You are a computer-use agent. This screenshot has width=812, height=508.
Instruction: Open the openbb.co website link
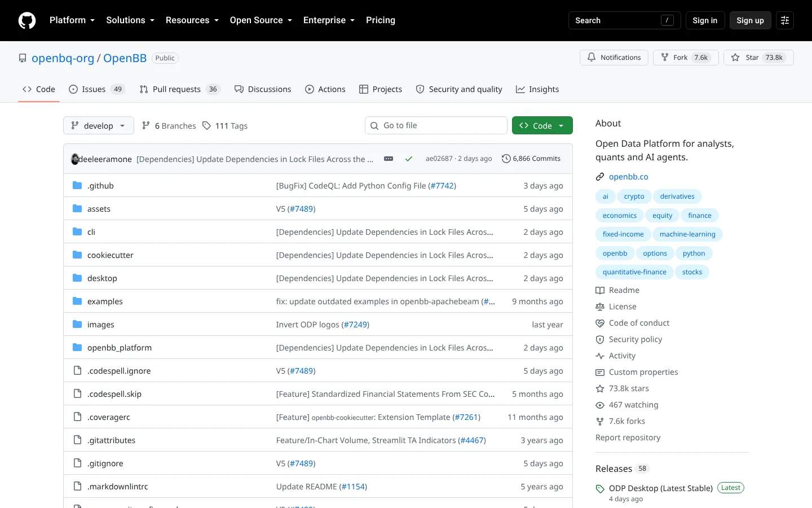click(629, 177)
